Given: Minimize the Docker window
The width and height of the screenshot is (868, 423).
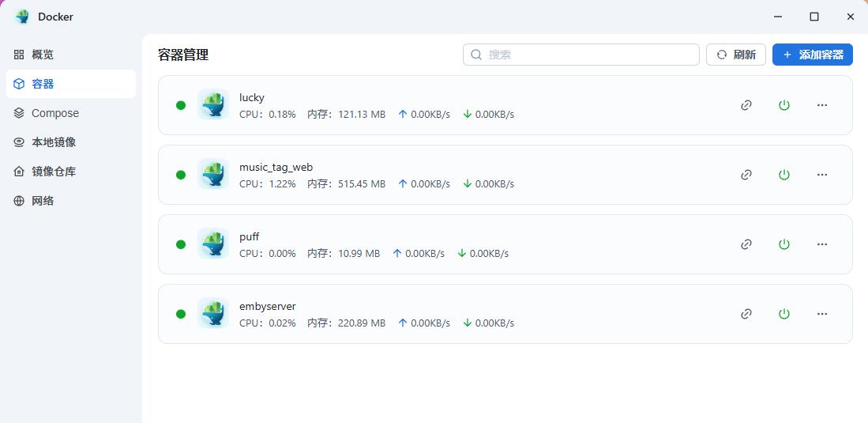Looking at the screenshot, I should pos(778,17).
